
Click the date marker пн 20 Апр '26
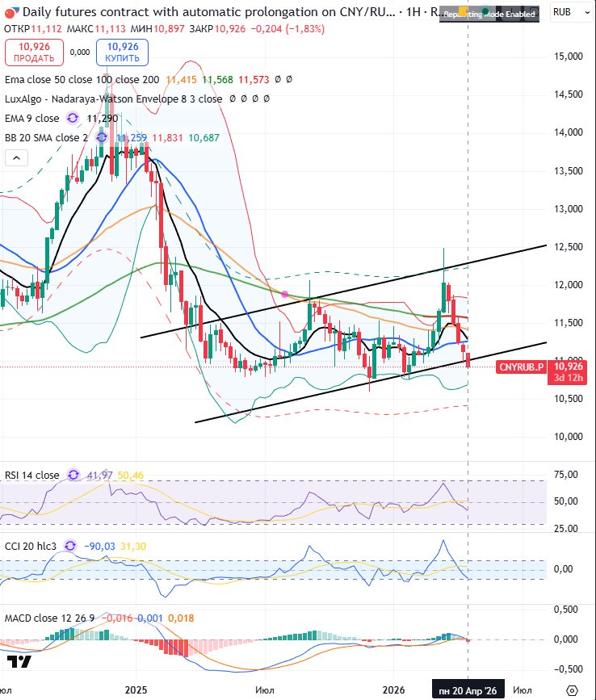click(468, 690)
